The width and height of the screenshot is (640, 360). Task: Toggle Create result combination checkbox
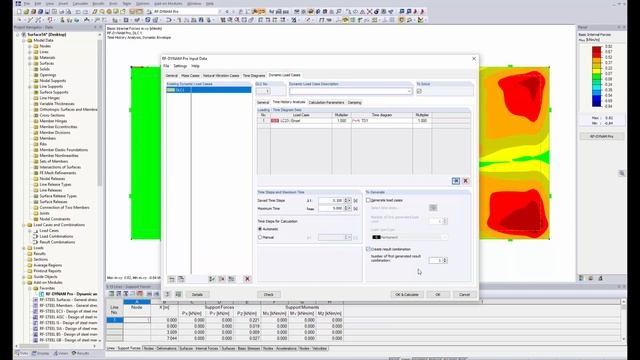(x=369, y=249)
